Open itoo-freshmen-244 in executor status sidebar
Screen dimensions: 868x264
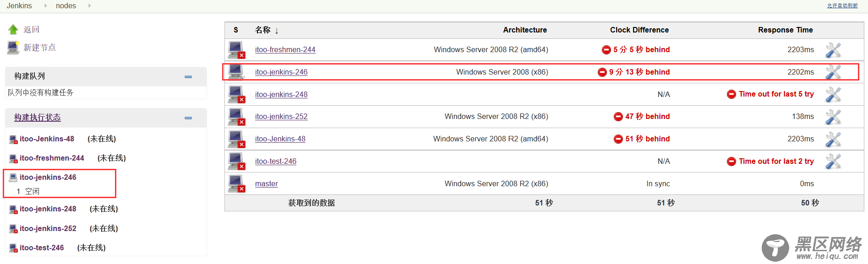(52, 158)
